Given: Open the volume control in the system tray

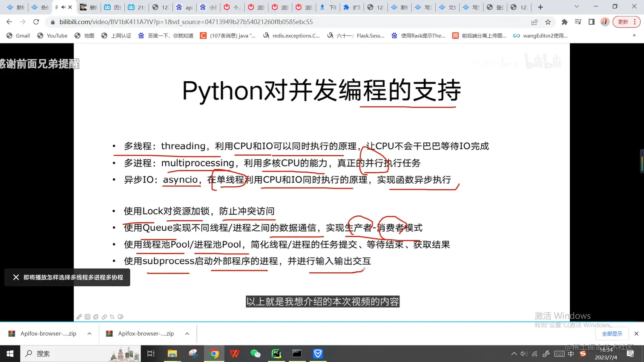Looking at the screenshot, I should [x=524, y=354].
